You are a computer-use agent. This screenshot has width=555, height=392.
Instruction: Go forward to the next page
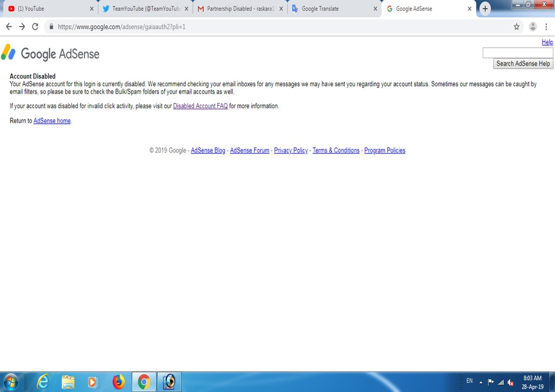coord(22,27)
